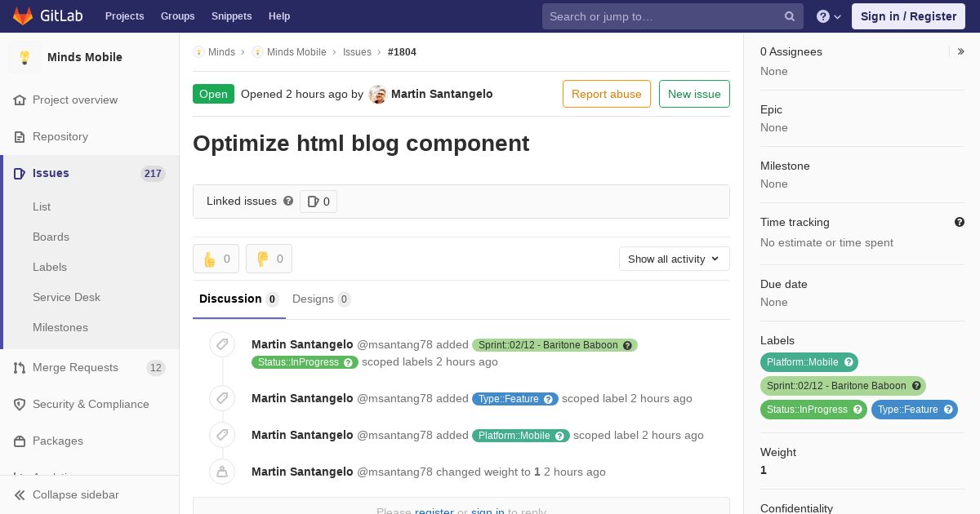Viewport: 980px width, 514px height.
Task: Open Service Desk in sidebar
Action: pos(66,297)
